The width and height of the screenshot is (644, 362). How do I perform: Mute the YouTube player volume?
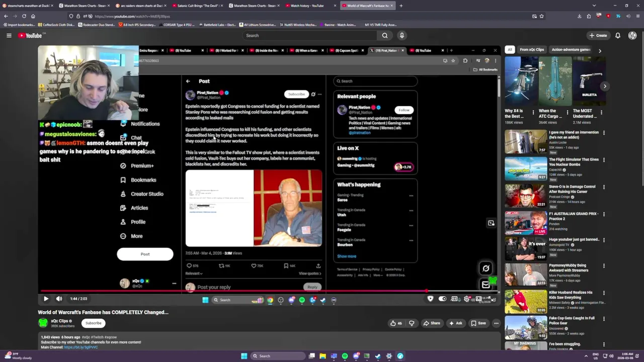coord(59,299)
